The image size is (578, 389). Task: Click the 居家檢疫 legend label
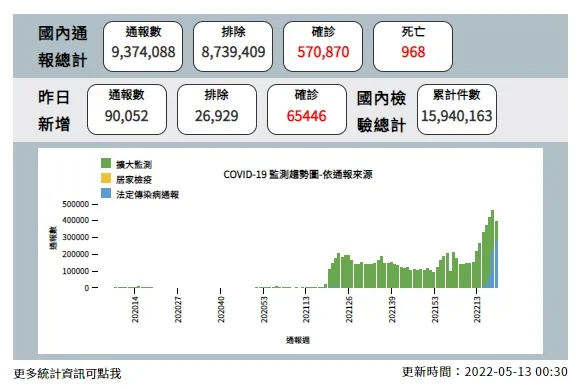134,180
